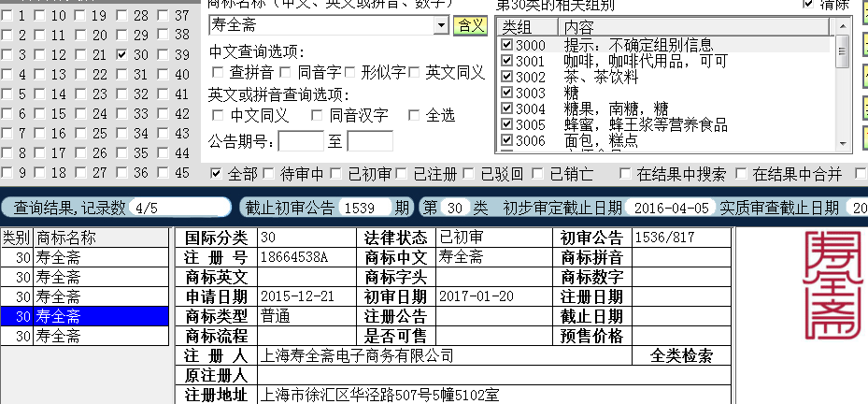Enable 形似字 search option
The height and width of the screenshot is (404, 868).
coord(349,73)
